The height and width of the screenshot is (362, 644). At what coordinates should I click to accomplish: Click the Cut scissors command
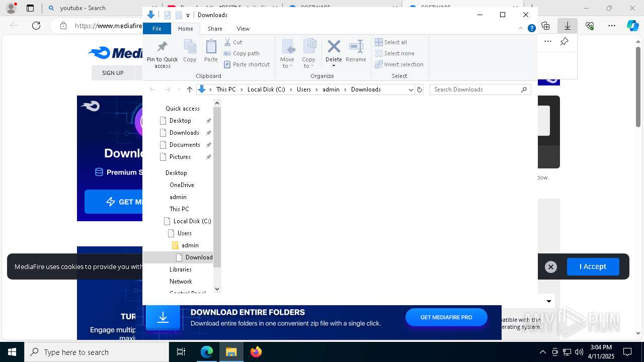click(233, 42)
